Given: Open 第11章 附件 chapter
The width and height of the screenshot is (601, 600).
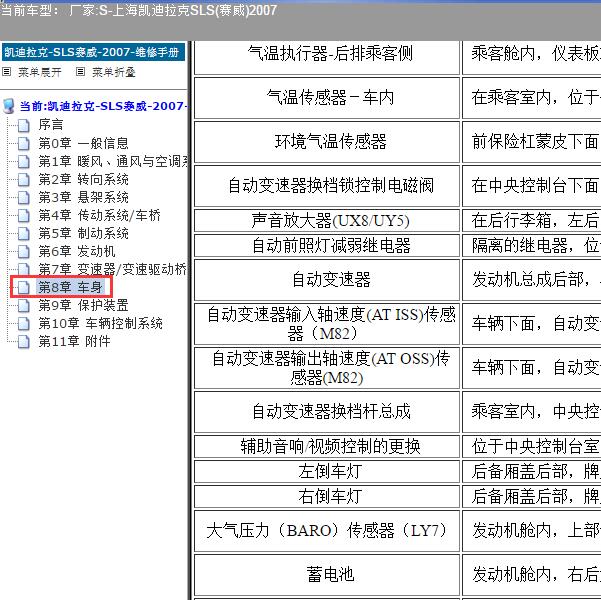Looking at the screenshot, I should (x=74, y=341).
